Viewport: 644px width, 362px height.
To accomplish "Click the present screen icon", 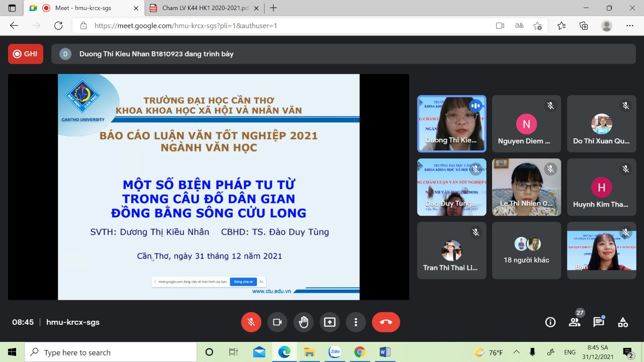I will (x=330, y=322).
